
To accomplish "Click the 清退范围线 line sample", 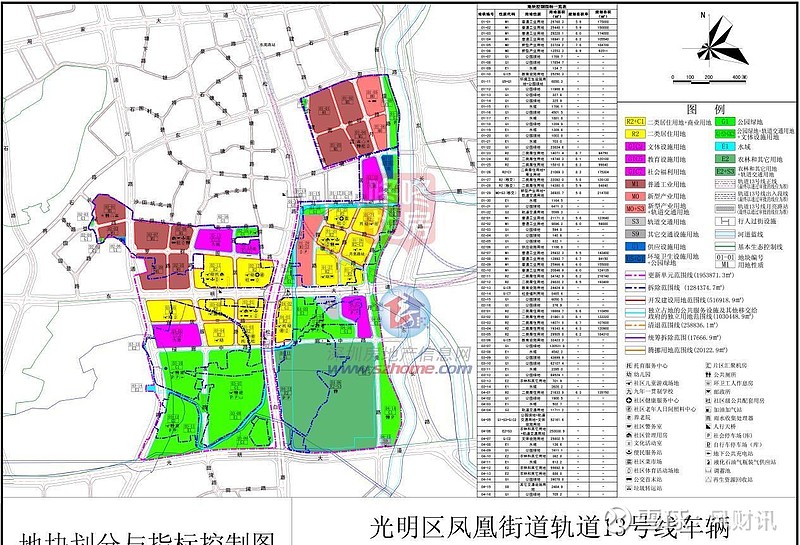I will coord(635,325).
